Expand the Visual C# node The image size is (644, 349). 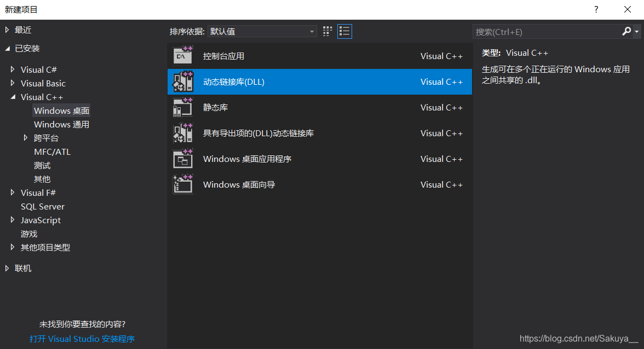point(12,69)
